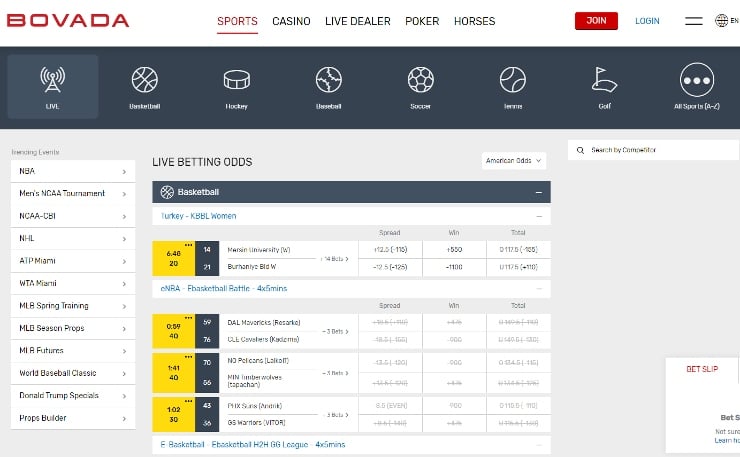Expand bets for DAL Mavericks game

(x=336, y=331)
